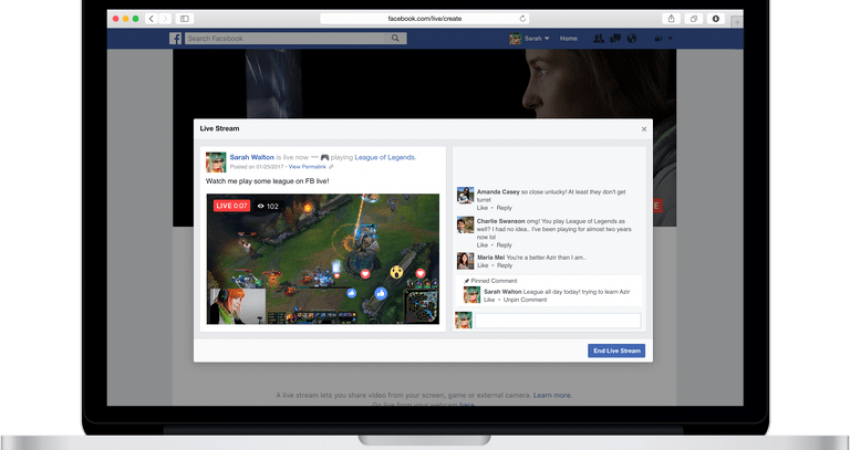Click Amanda Casey's comment avatar
Screen dimensions: 850x450
pos(465,195)
